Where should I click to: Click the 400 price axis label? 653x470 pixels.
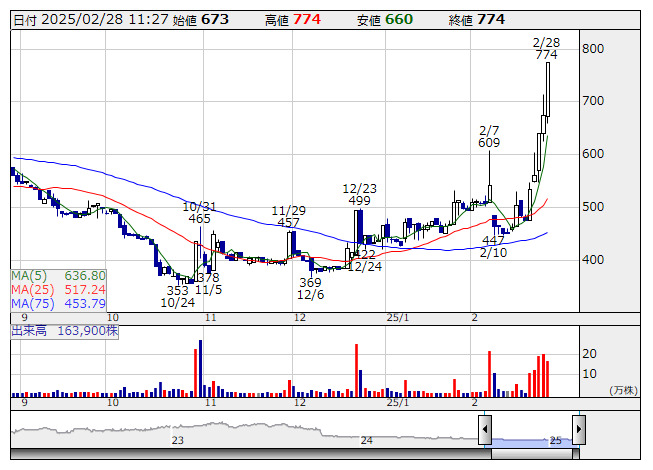pyautogui.click(x=593, y=260)
